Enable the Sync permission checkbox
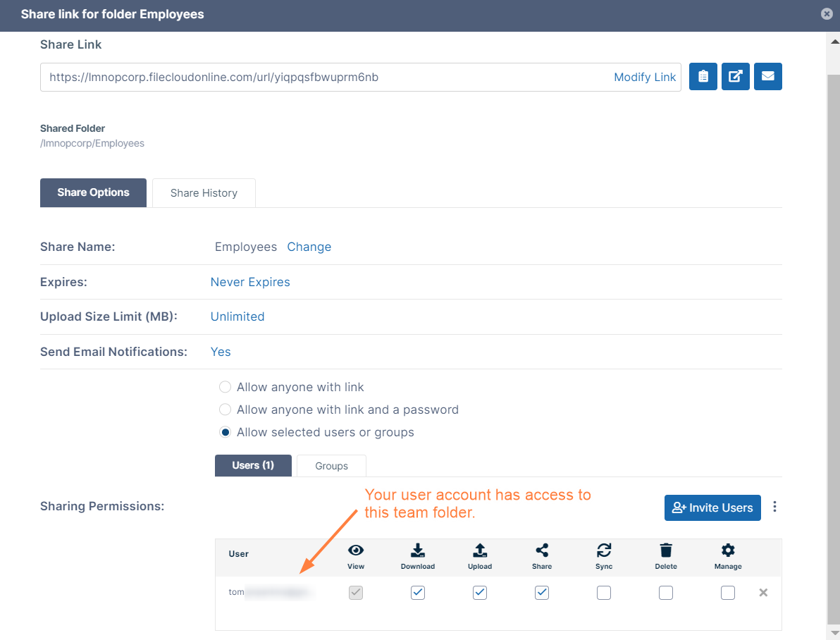 pos(604,593)
